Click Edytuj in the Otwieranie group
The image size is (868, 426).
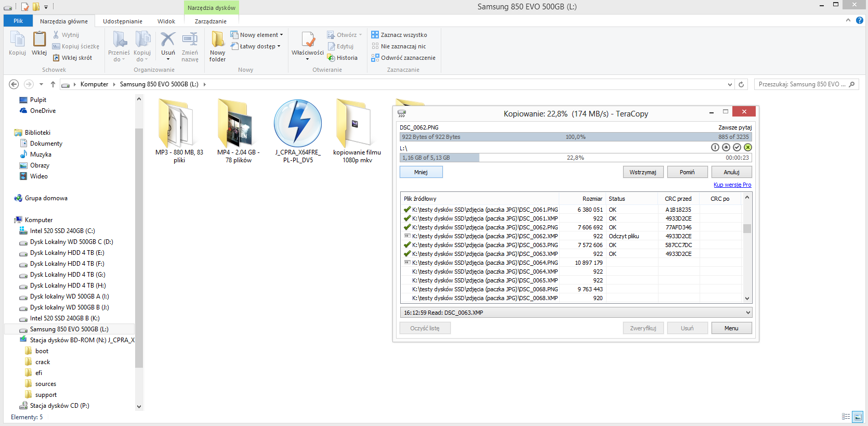340,46
